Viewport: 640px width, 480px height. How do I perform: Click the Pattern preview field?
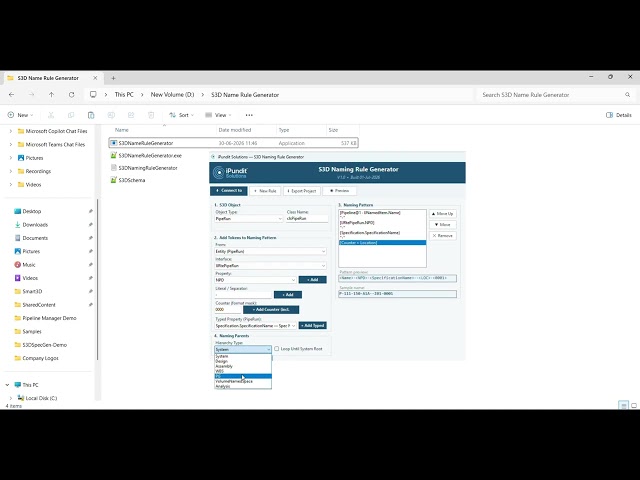coord(397,278)
